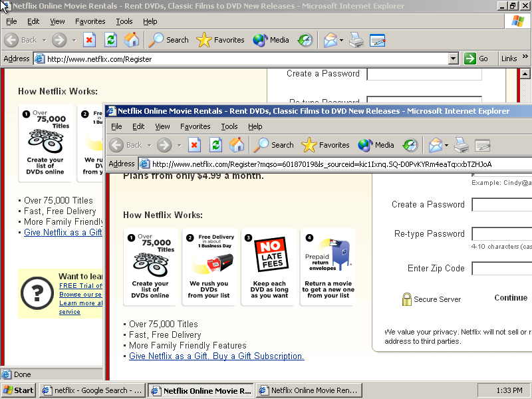The image size is (532, 399).
Task: Open Forward history dropdown in rear window
Action: [x=74, y=40]
